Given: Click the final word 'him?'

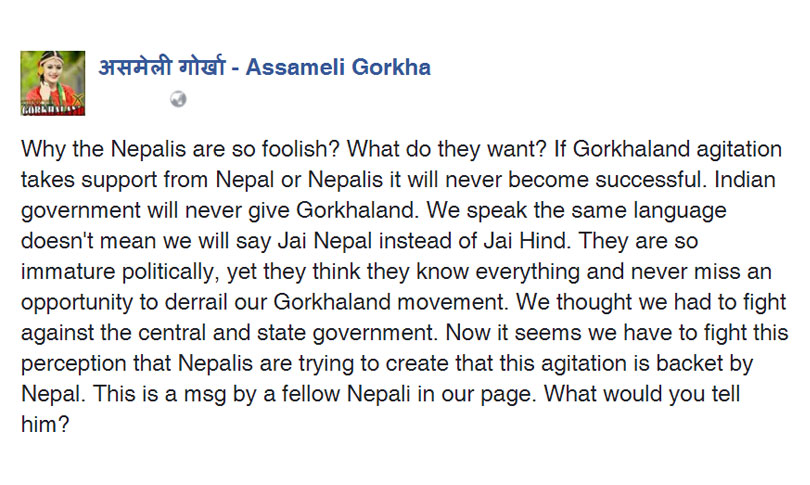Looking at the screenshot, I should pyautogui.click(x=45, y=425).
